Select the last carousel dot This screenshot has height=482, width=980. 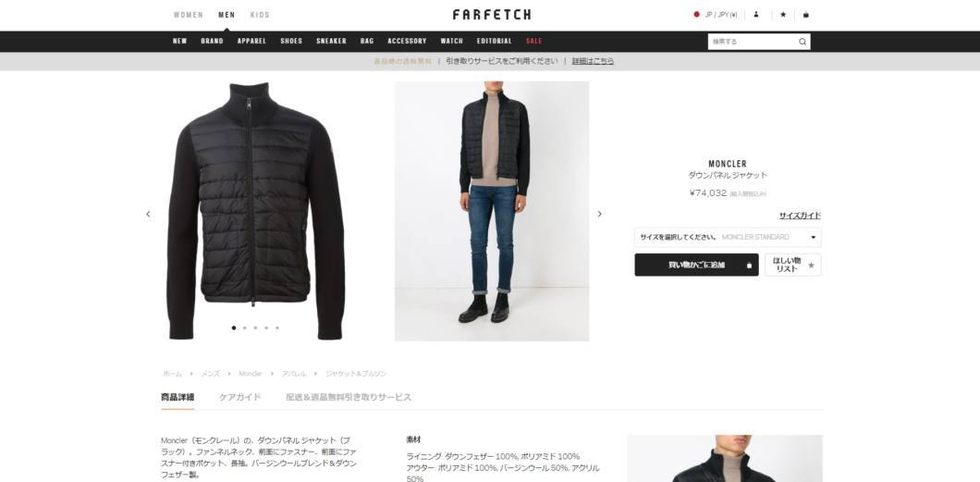[x=277, y=328]
